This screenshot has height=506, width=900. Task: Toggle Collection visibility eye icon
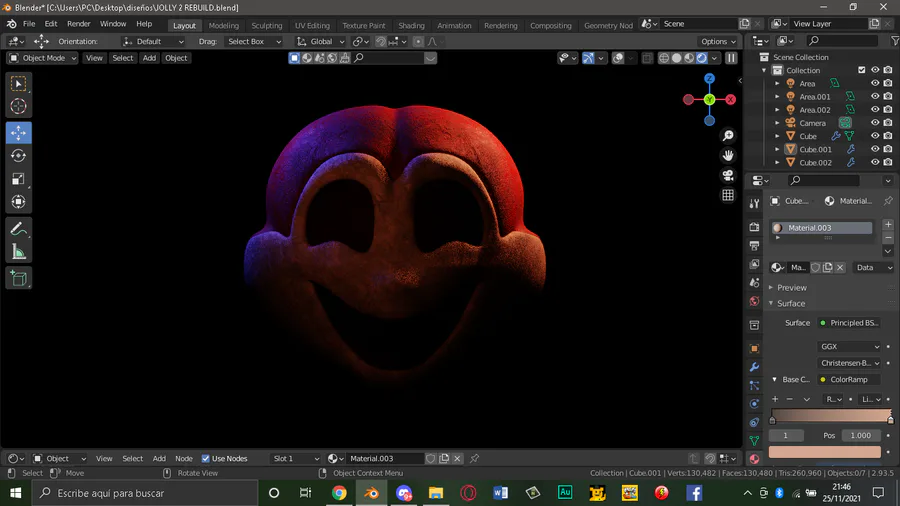coord(875,70)
